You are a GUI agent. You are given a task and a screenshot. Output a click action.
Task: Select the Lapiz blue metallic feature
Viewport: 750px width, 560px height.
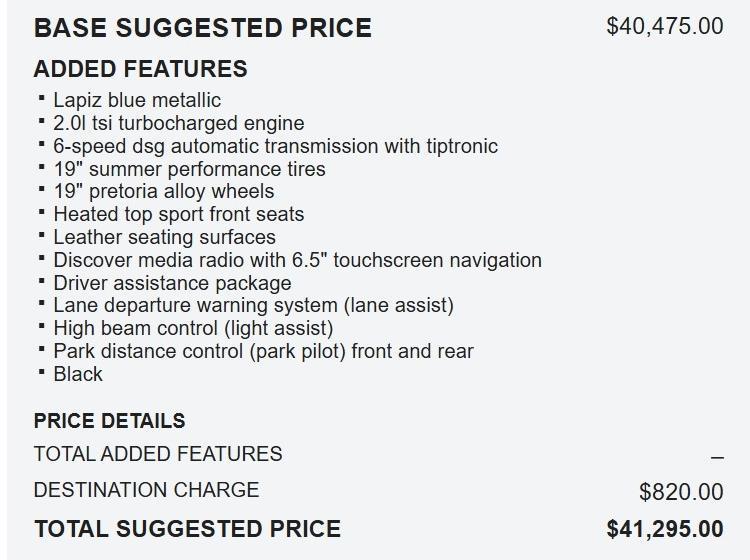coord(137,100)
